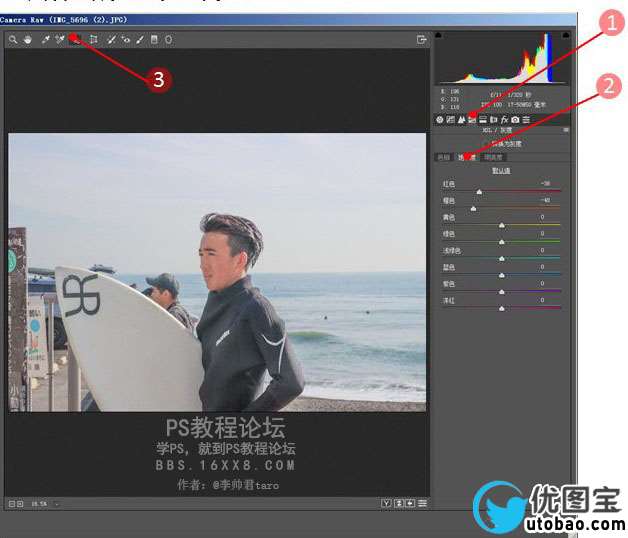
Task: Click the zoom in plus button
Action: click(20, 504)
